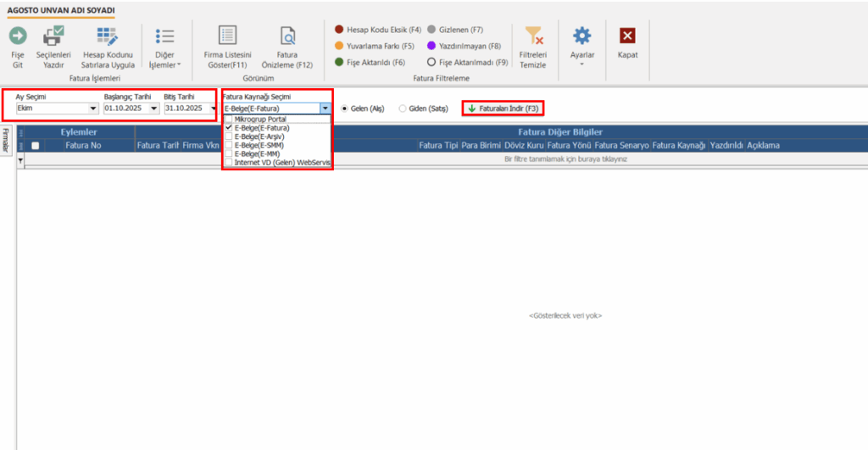Screen dimensions: 868x450
Task: Collapse Fatura Kaynağı Seçimi dropdown arrow
Action: 325,108
